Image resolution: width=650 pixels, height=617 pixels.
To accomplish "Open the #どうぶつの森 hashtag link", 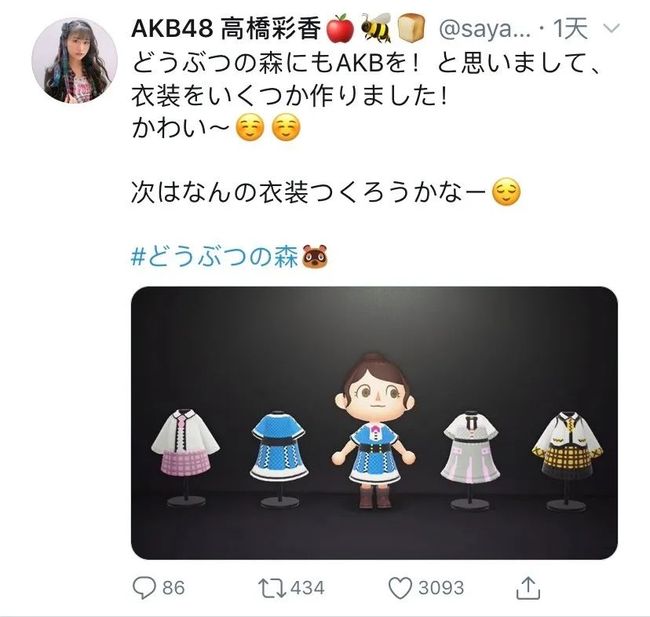I will pos(214,257).
